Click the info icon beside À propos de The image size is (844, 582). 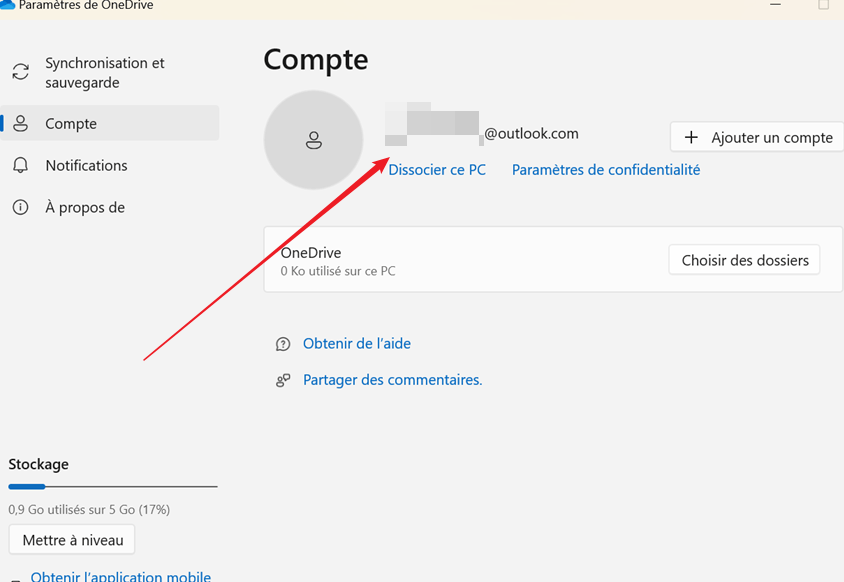tap(20, 207)
